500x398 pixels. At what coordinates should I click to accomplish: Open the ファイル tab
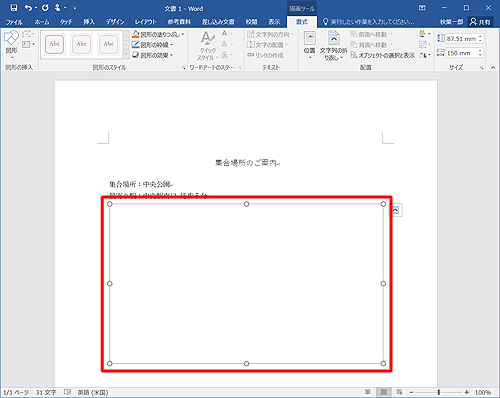(14, 22)
